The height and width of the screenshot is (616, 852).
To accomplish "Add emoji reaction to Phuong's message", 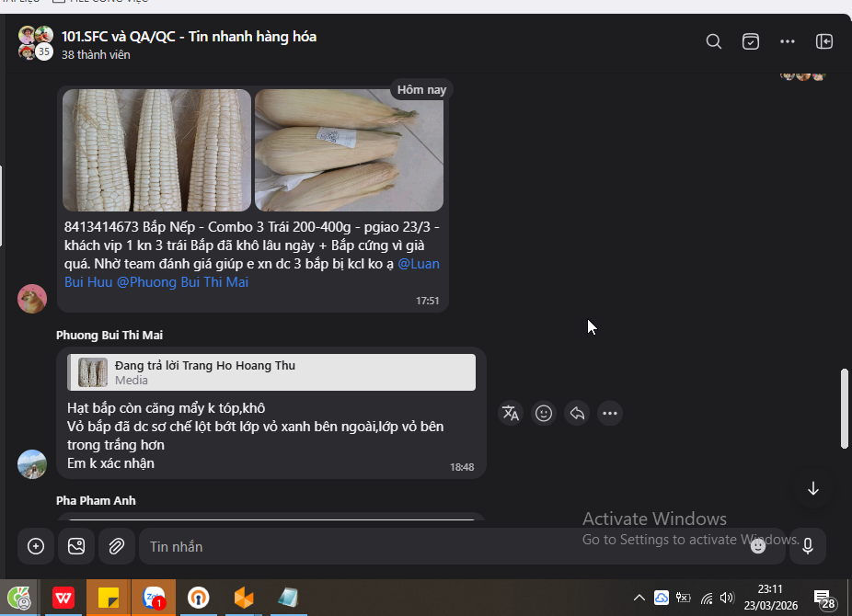I will click(544, 414).
